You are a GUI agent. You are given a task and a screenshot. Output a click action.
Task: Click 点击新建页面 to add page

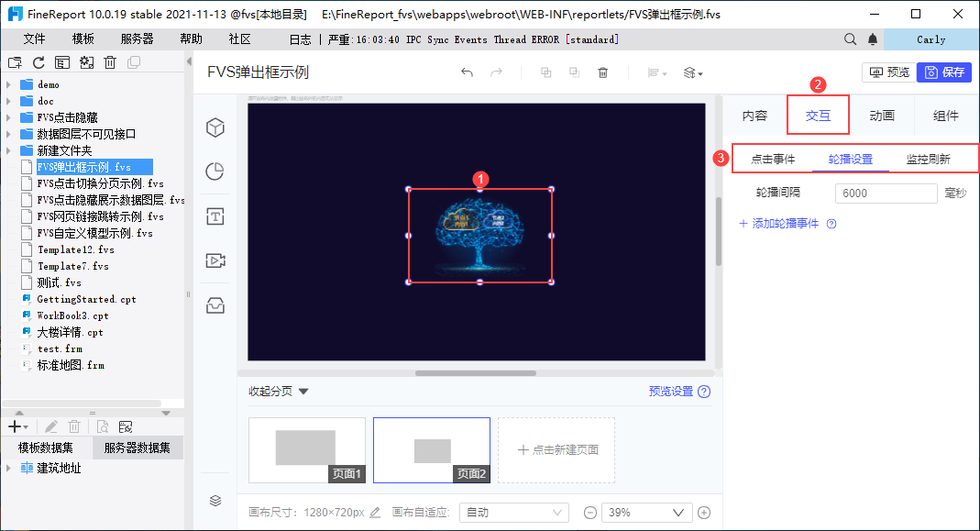(556, 449)
